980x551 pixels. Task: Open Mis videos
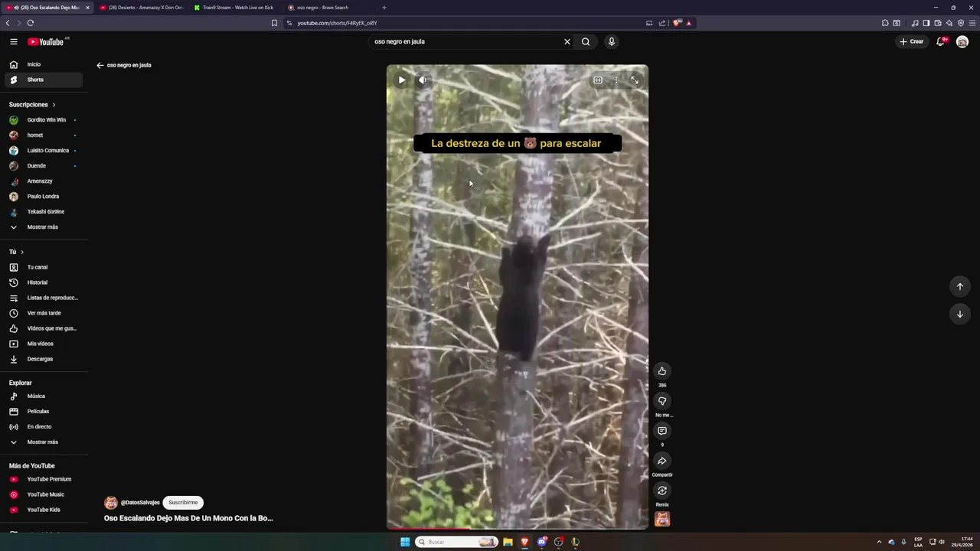(x=43, y=344)
